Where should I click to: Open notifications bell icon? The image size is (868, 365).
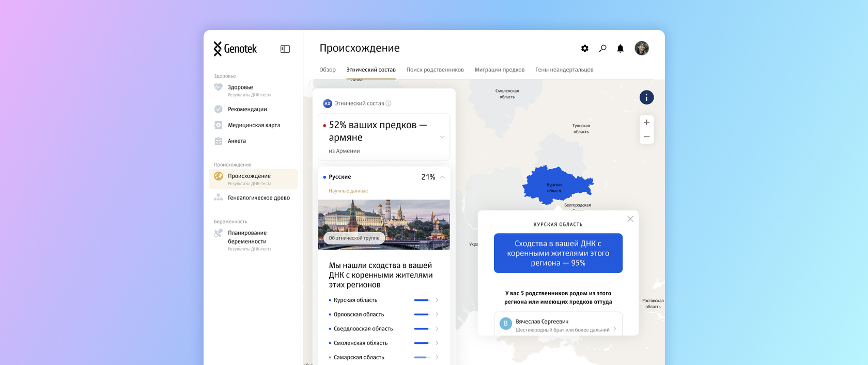tap(621, 48)
